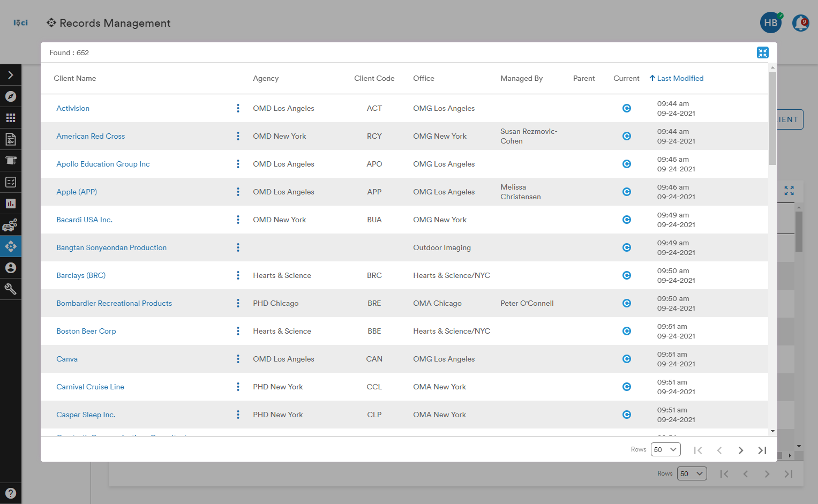Open the help question mark icon

click(x=11, y=493)
